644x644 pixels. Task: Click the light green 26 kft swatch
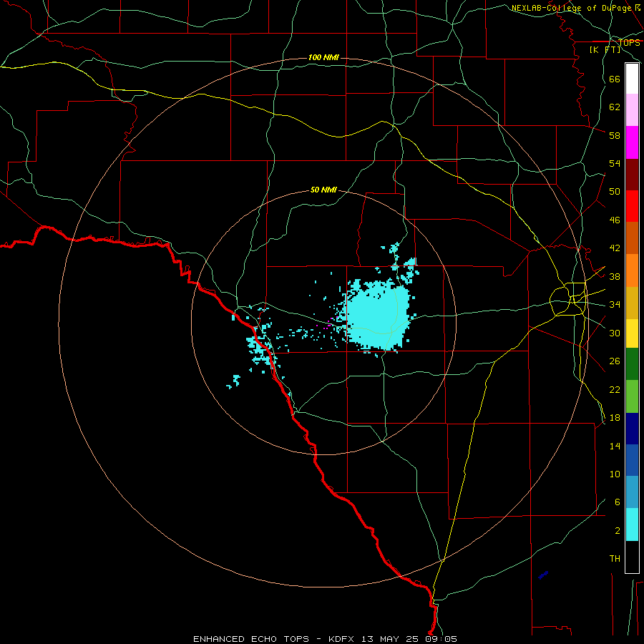pos(632,396)
